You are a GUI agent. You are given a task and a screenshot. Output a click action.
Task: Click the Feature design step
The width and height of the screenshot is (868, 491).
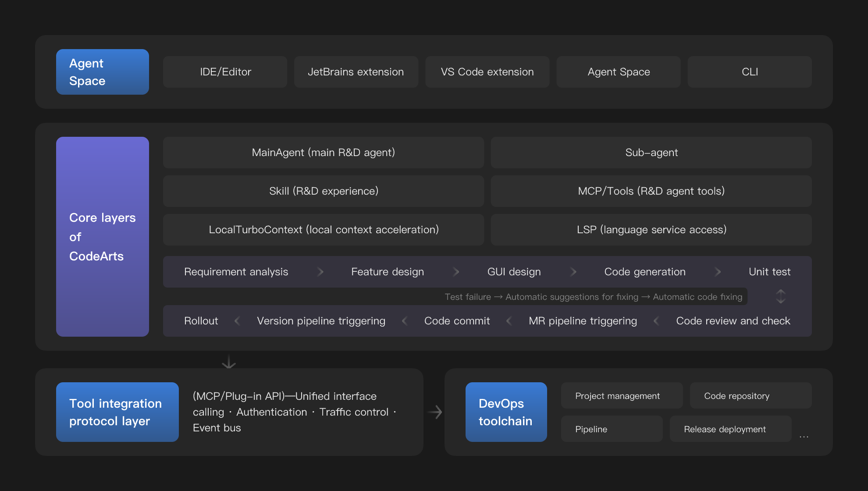point(388,272)
